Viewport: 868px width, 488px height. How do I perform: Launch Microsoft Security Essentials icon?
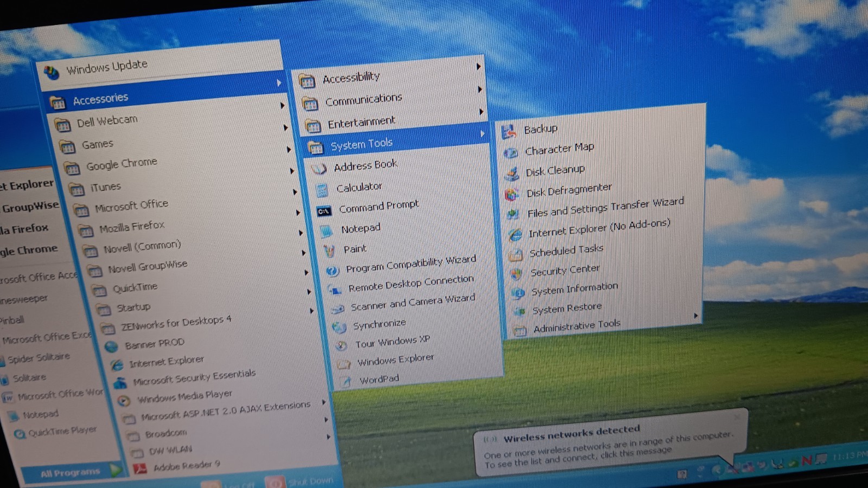[x=120, y=383]
